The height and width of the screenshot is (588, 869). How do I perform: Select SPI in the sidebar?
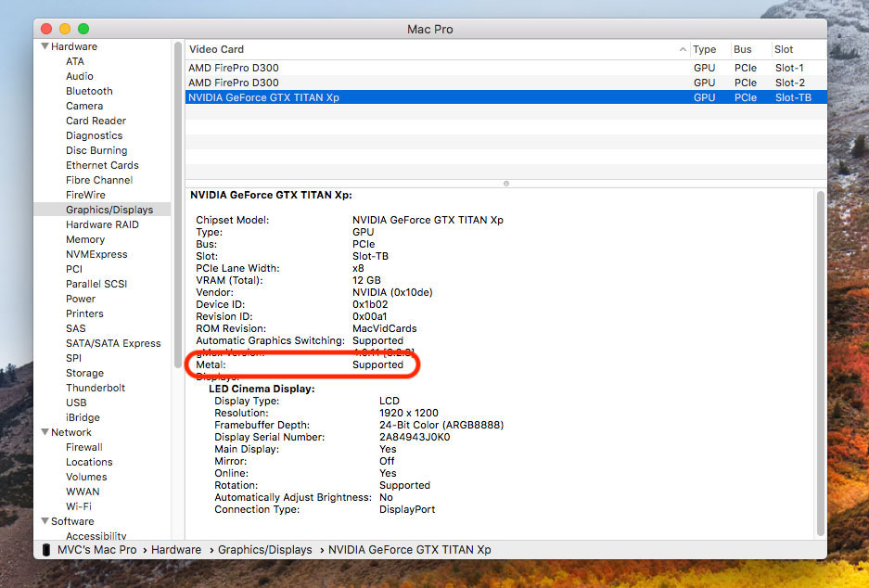(73, 358)
